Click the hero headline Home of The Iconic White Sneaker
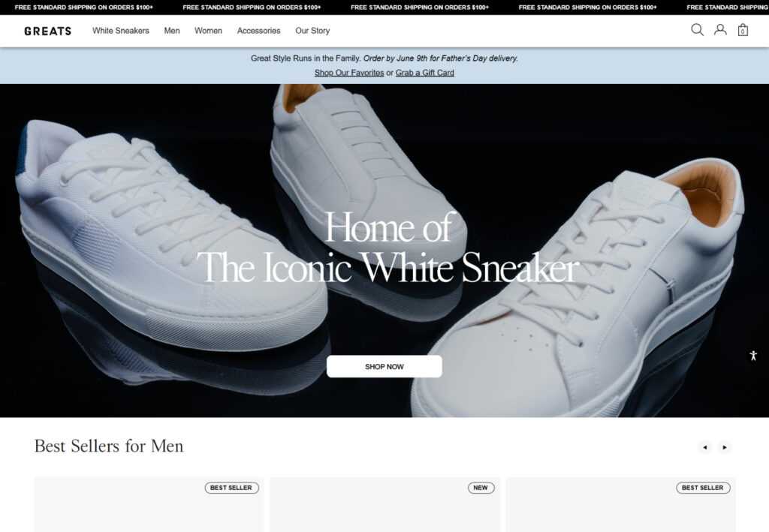The image size is (769, 532). pyautogui.click(x=388, y=248)
